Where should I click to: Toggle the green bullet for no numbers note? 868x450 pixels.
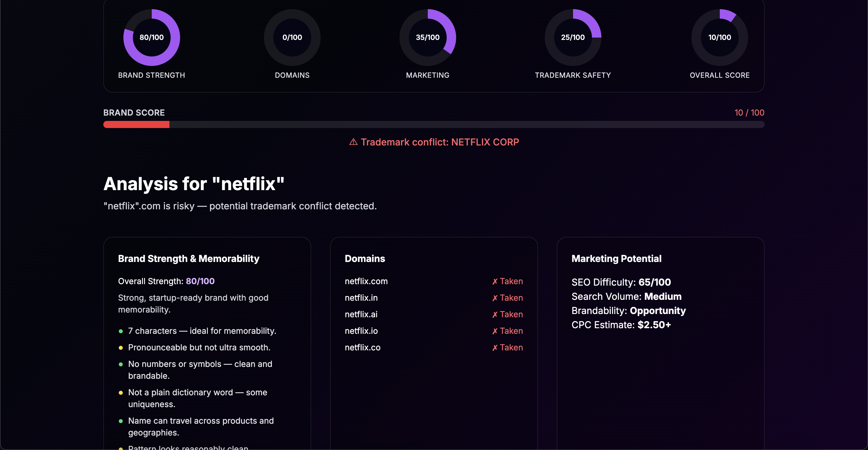point(121,364)
